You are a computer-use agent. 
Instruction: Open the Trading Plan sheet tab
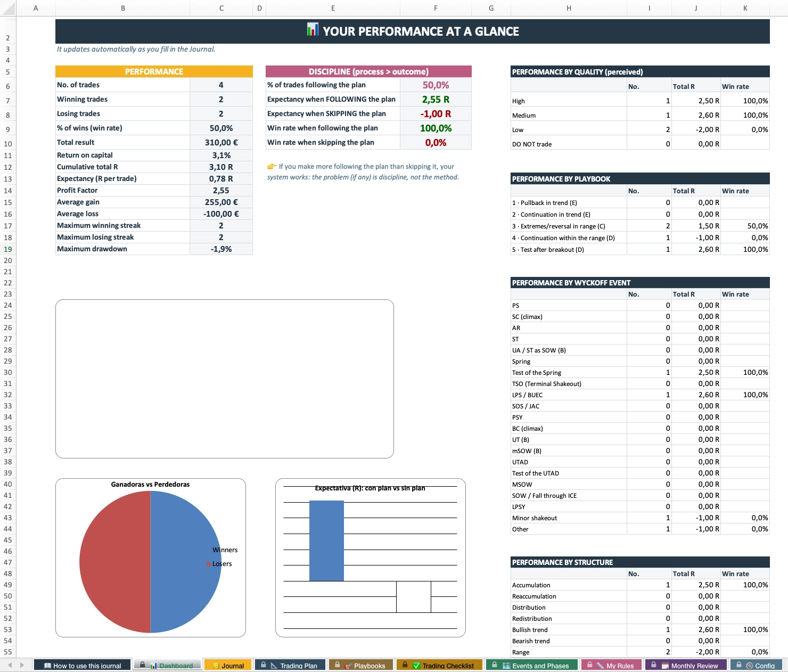(x=290, y=665)
